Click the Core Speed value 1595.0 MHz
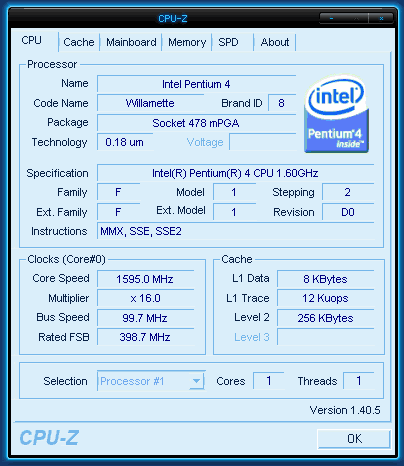Image resolution: width=404 pixels, height=466 pixels. click(x=145, y=279)
